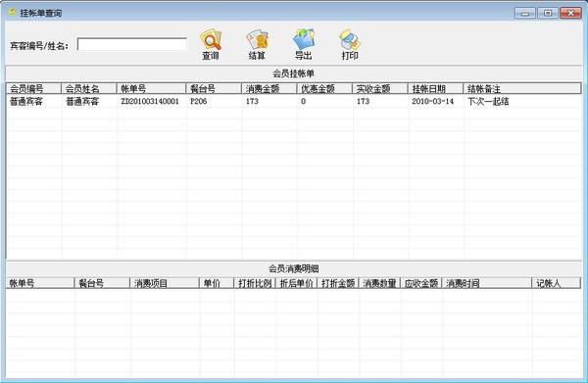This screenshot has height=383, width=588.
Task: Click the upper 餐台号 column header
Action: [x=214, y=89]
